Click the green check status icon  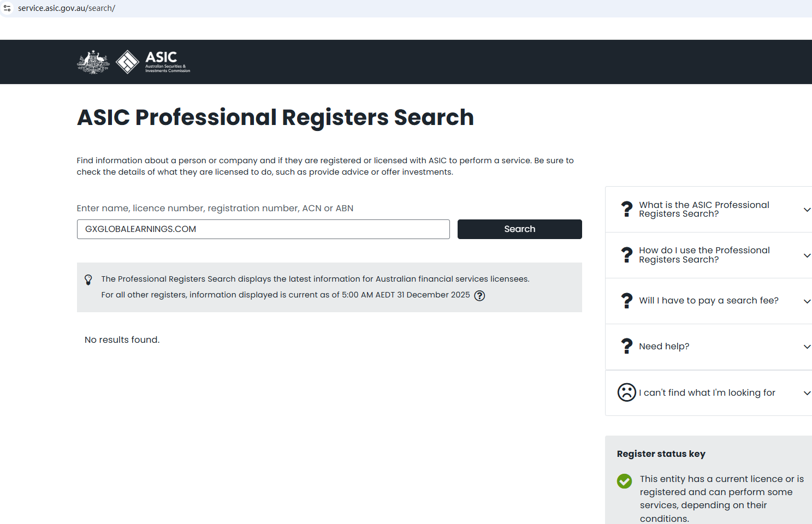tap(625, 481)
